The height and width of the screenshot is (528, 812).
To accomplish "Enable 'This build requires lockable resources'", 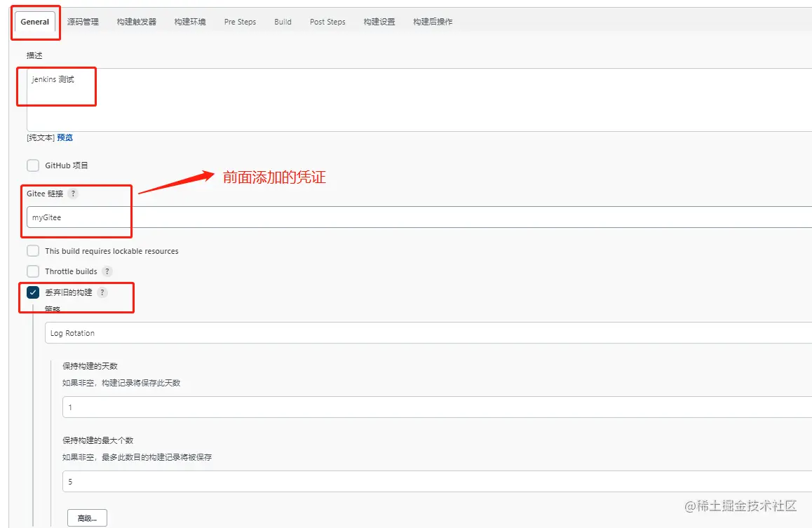I will [x=33, y=251].
